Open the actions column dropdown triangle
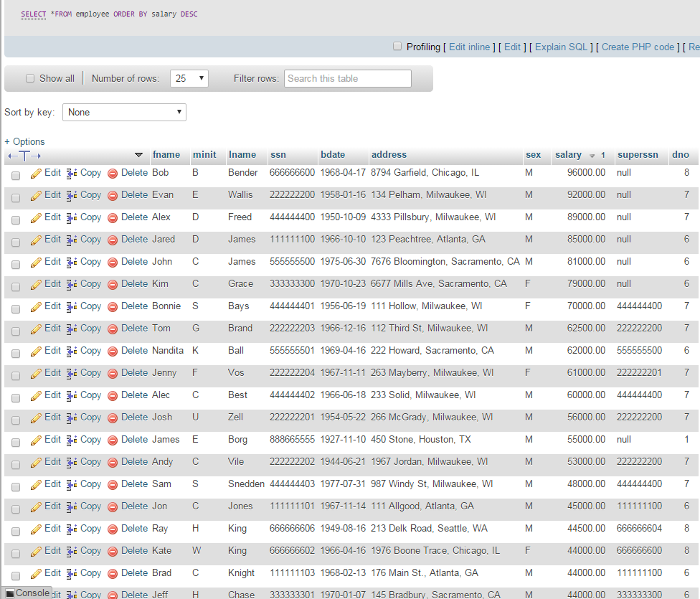Screen dimensions: 700x599 click(x=138, y=155)
